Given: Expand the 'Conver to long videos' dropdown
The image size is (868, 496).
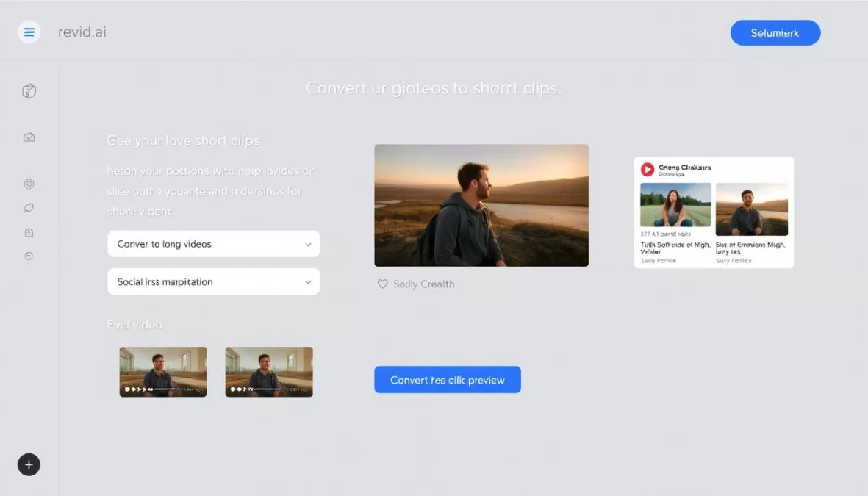Looking at the screenshot, I should point(213,243).
